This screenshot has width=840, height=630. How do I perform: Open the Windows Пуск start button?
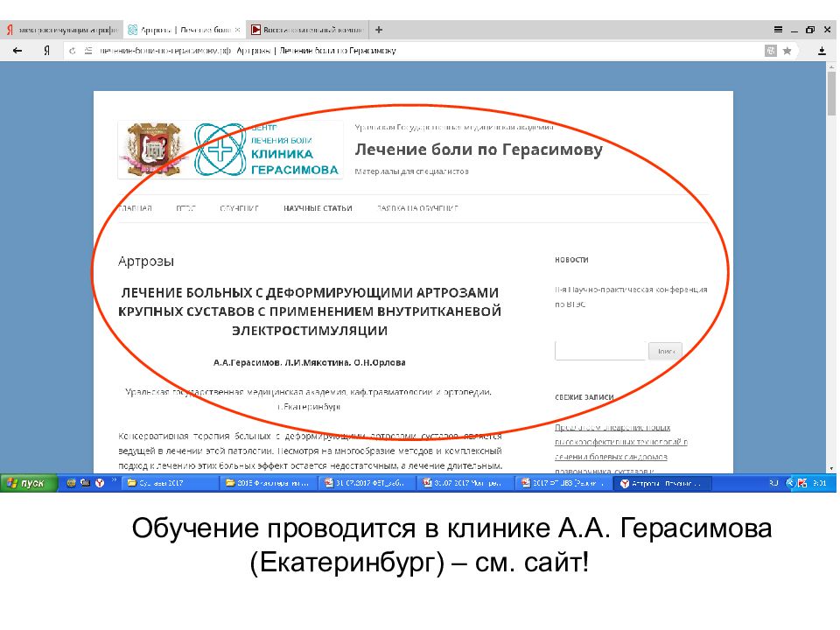click(x=29, y=483)
